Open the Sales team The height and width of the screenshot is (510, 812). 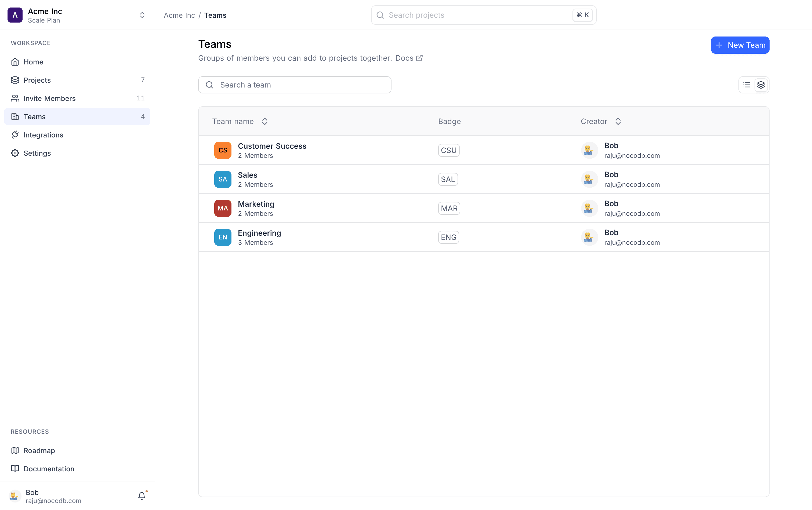click(484, 179)
